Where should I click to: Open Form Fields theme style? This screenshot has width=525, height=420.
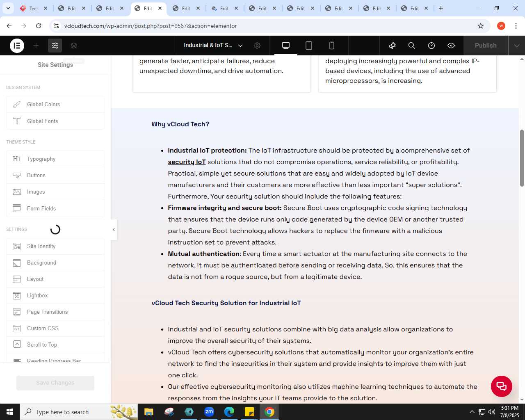coord(55,208)
